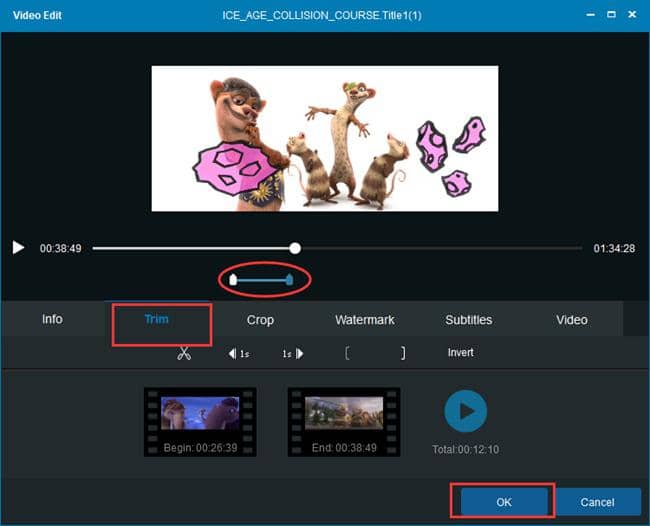Switch to the Crop tab

pos(260,320)
